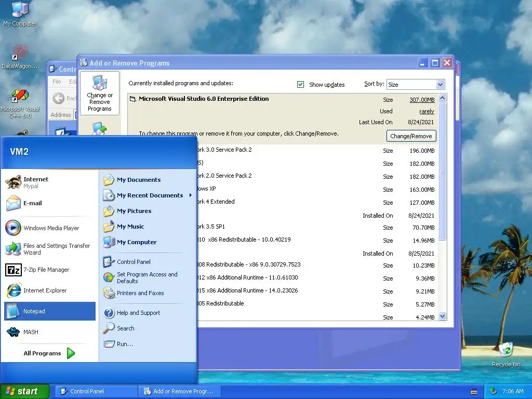532x399 pixels.
Task: Select the x86 Additional Runtime 14.0.23026 entry
Action: pos(317,291)
